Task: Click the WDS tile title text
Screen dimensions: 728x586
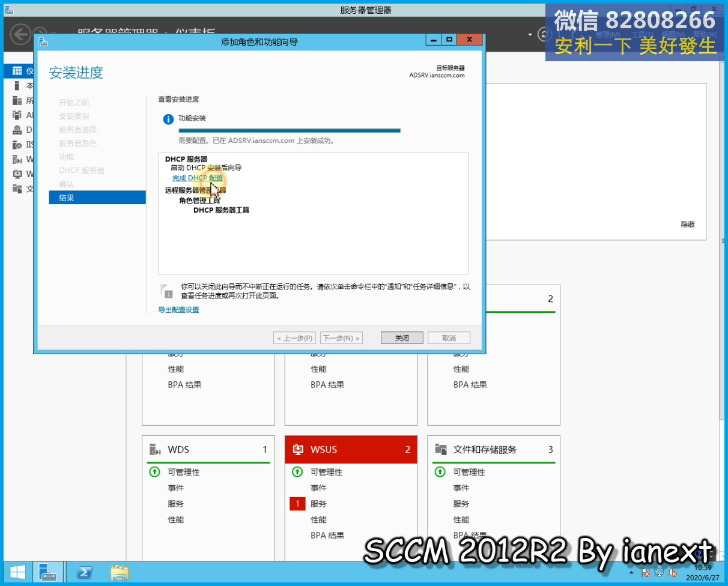Action: 179,449
